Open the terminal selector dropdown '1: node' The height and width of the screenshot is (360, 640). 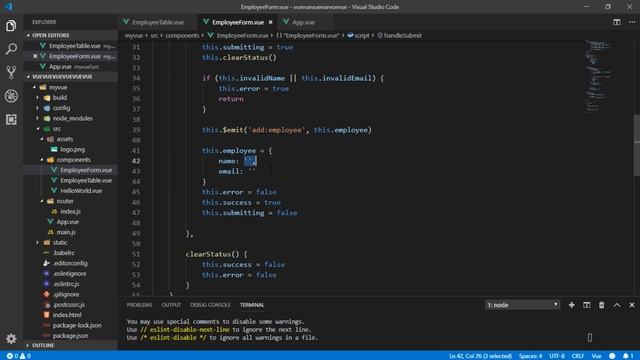coord(522,305)
